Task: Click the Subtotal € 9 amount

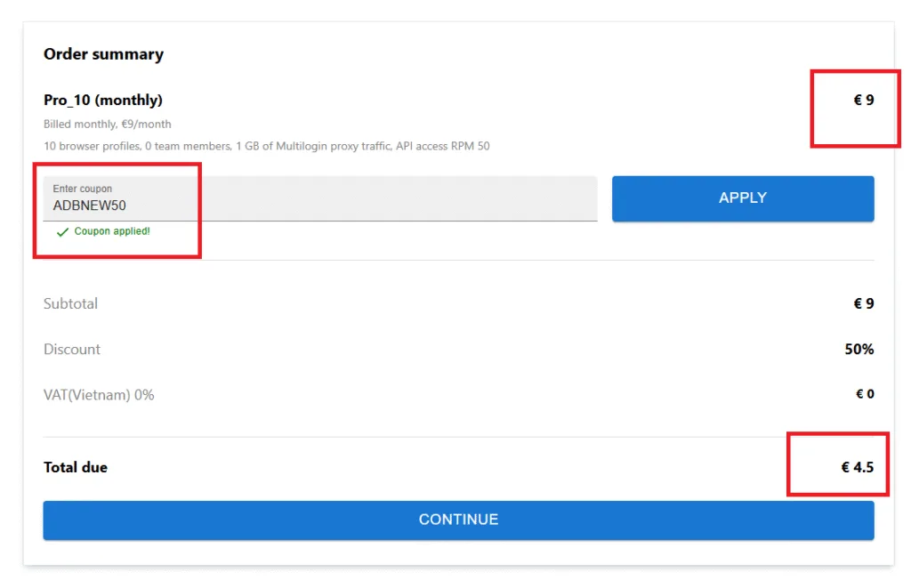Action: pyautogui.click(x=863, y=303)
